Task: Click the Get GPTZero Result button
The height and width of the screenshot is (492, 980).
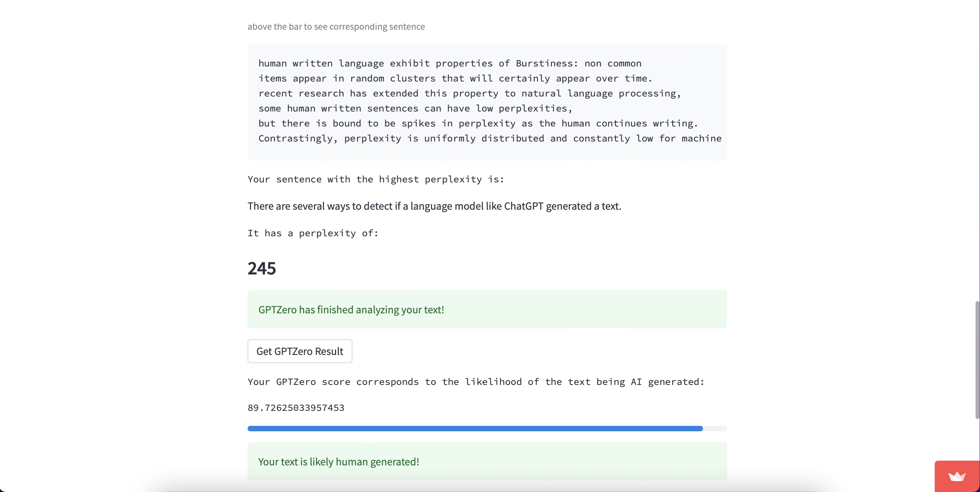Action: [300, 351]
